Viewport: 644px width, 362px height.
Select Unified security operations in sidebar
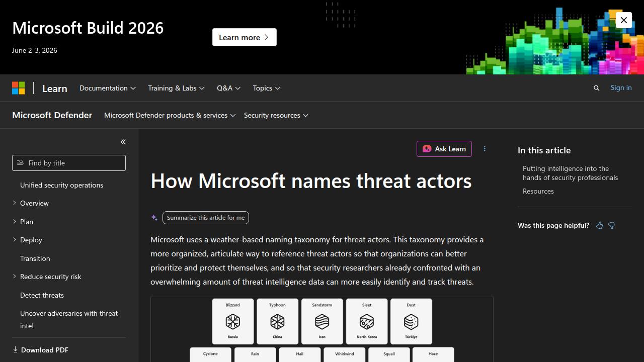point(61,185)
